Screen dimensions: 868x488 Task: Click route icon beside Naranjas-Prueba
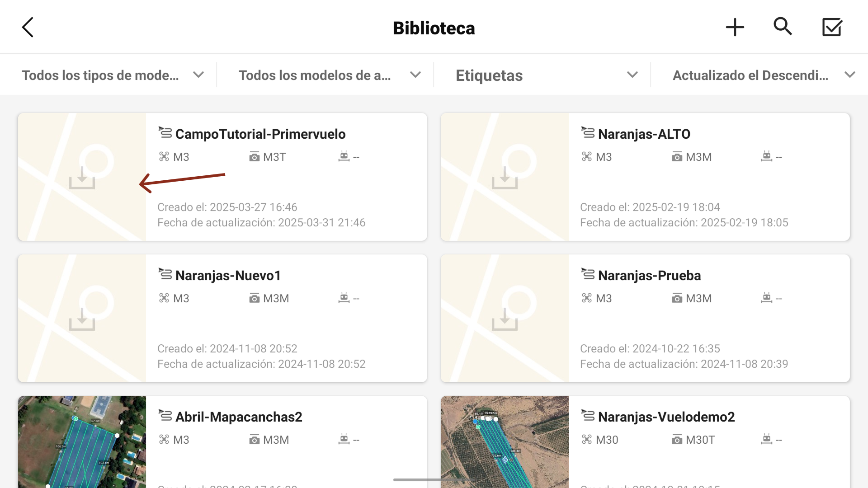click(x=588, y=274)
